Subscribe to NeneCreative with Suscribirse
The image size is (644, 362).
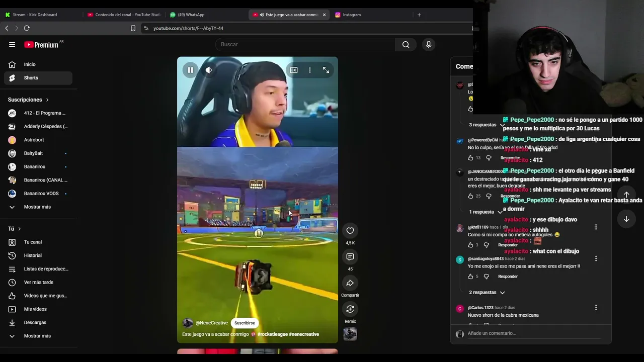tap(245, 323)
